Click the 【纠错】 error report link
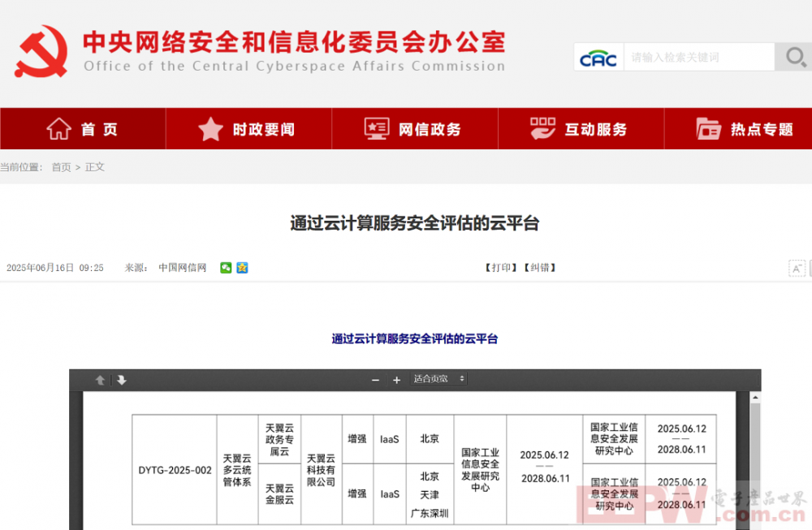 (x=540, y=268)
